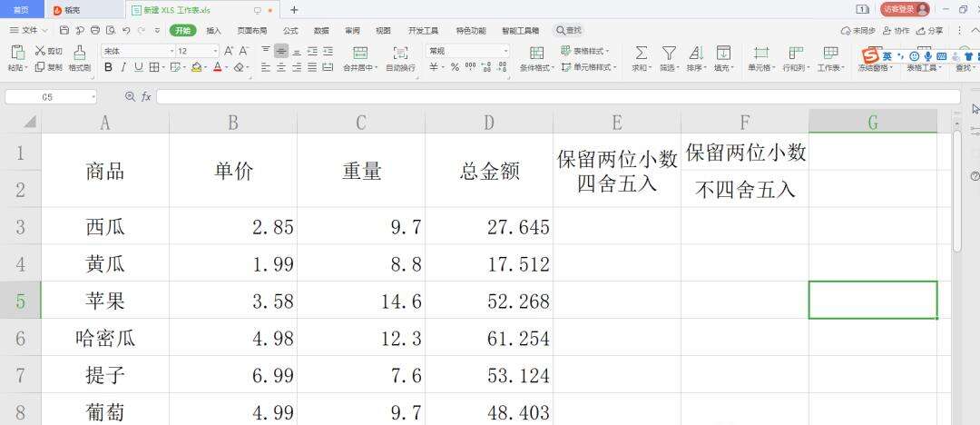Toggle left horizontal text alignment
Screen dimensions: 980x425
coord(266,67)
